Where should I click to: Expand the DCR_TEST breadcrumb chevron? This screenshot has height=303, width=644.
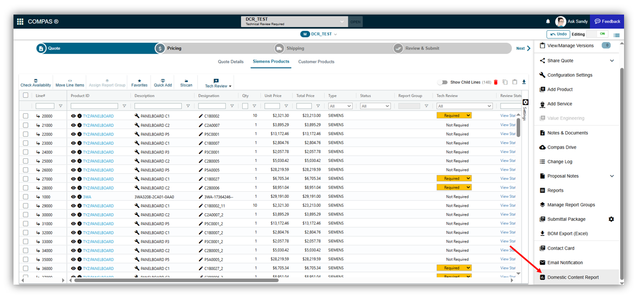(335, 34)
